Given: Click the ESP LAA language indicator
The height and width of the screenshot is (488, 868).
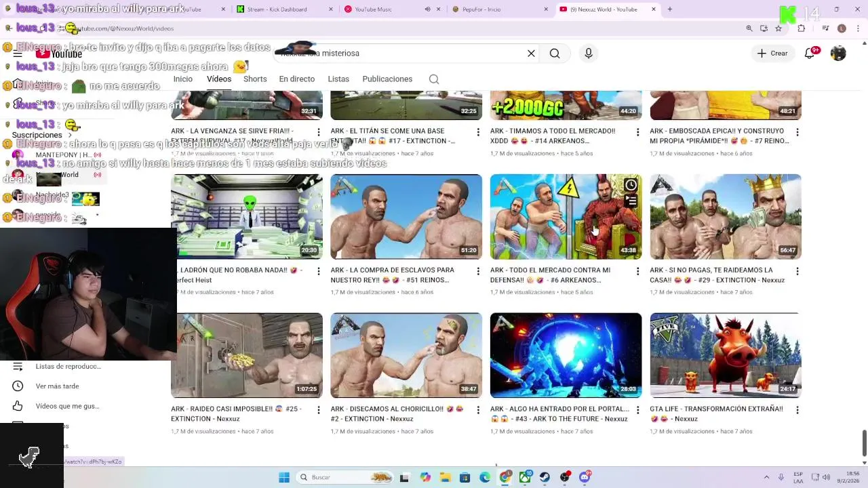Looking at the screenshot, I should [798, 477].
